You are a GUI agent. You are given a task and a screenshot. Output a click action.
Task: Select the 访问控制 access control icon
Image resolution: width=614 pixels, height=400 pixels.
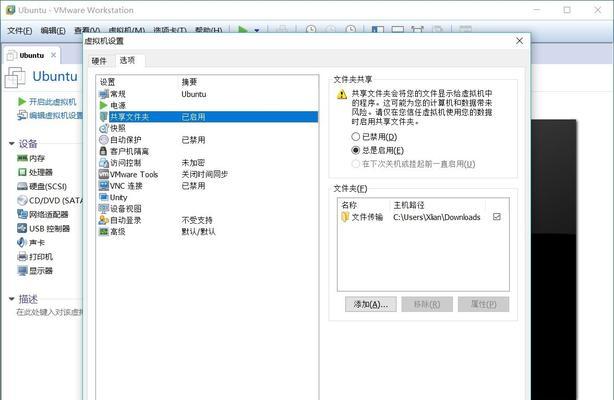[104, 163]
